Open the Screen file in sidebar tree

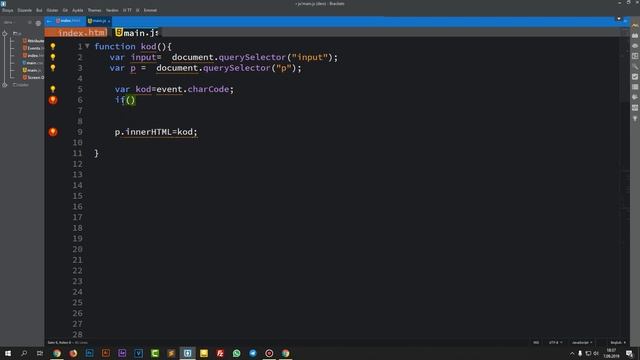(33, 78)
